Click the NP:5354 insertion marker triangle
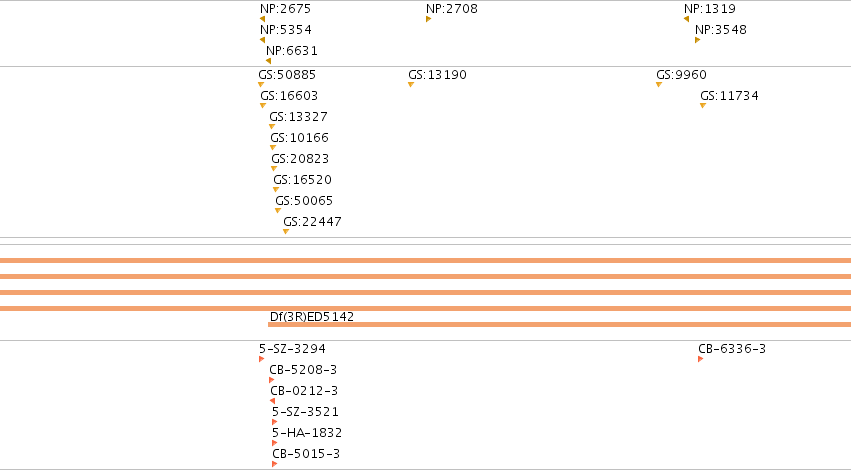This screenshot has height=470, width=851. 263,40
